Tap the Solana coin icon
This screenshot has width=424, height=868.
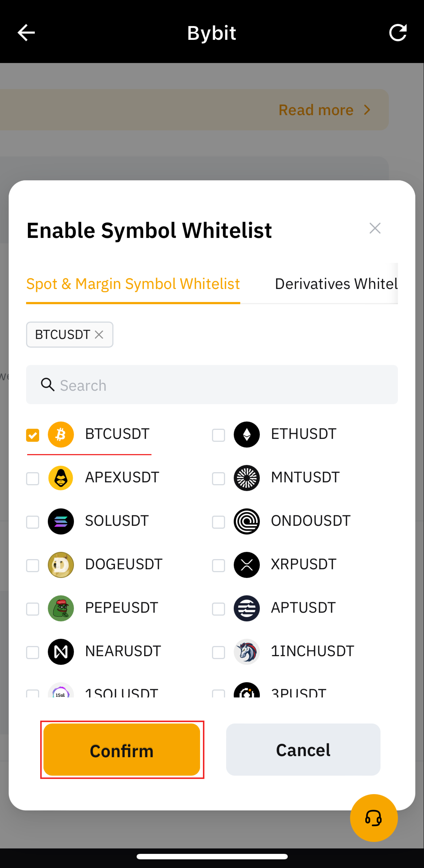coord(61,521)
